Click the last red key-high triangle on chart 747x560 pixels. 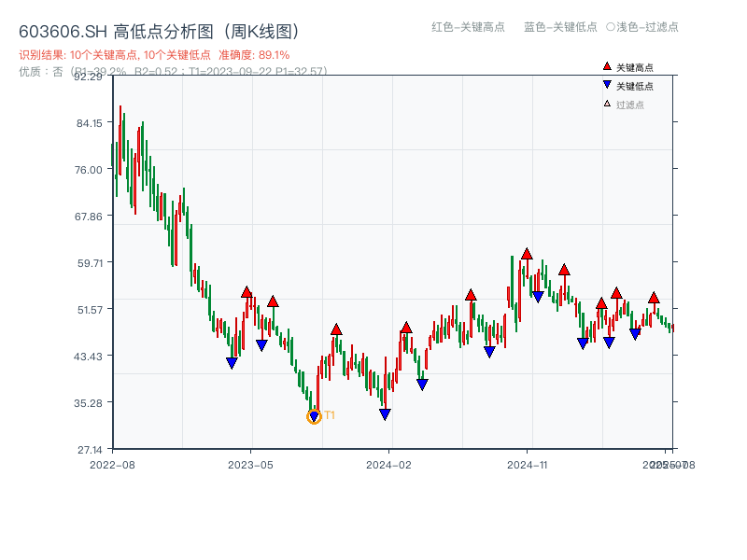coord(654,298)
